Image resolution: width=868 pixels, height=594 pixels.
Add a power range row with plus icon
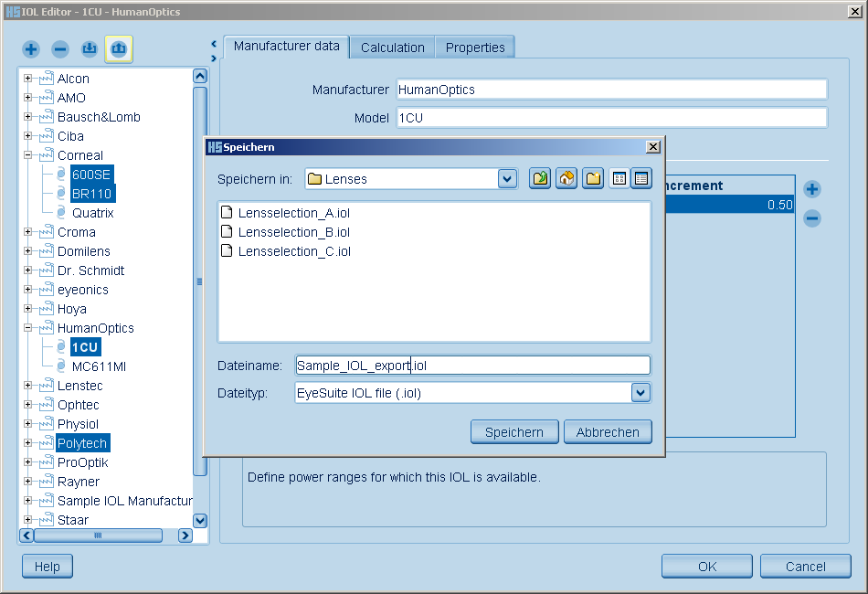tap(811, 190)
